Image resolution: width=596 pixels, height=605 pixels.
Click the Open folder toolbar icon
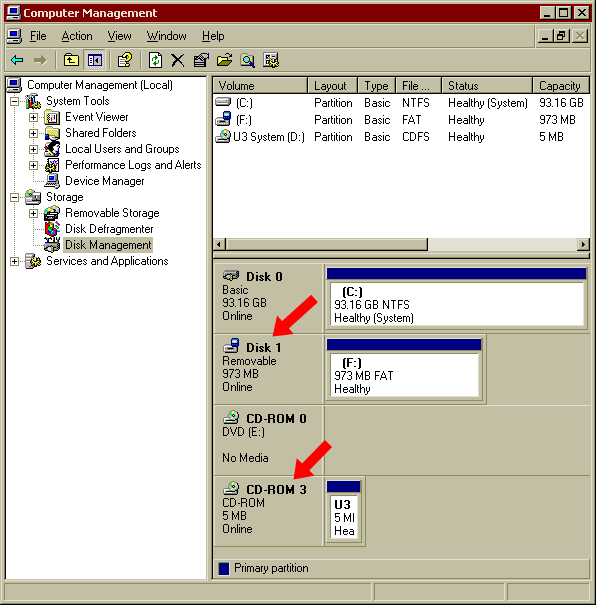coord(225,60)
